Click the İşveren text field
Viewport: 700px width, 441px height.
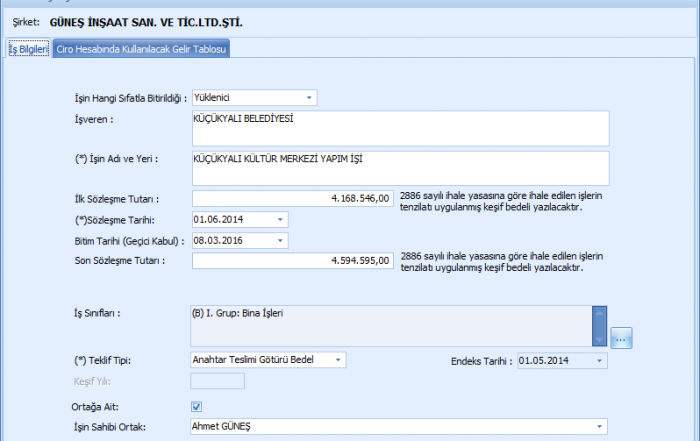click(398, 127)
